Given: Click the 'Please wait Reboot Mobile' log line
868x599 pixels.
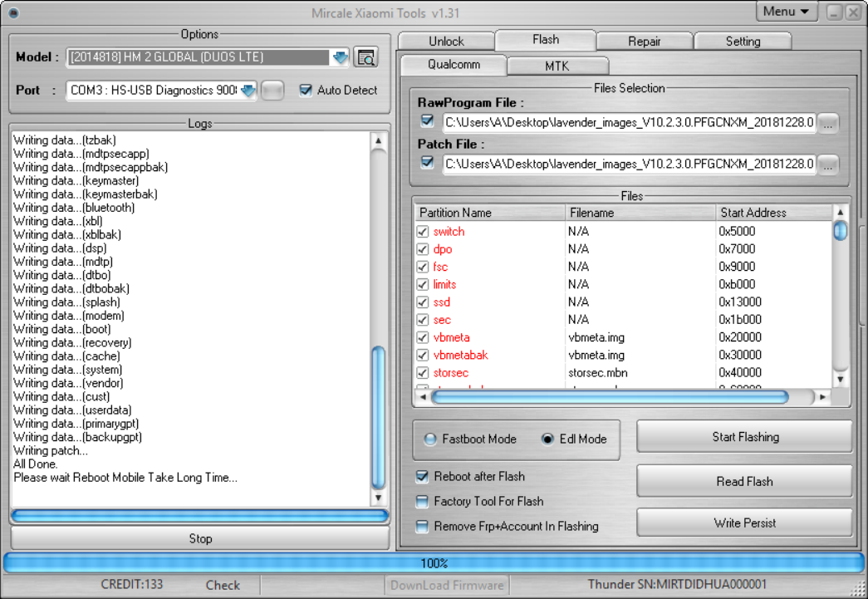Looking at the screenshot, I should click(x=125, y=478).
